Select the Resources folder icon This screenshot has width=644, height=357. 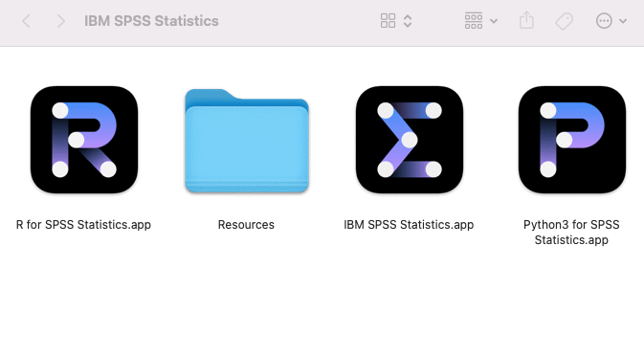[x=247, y=141]
